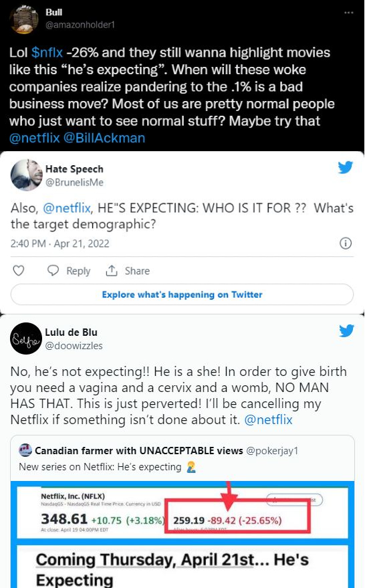Click @netflix mention in Bull's tweet

point(35,138)
